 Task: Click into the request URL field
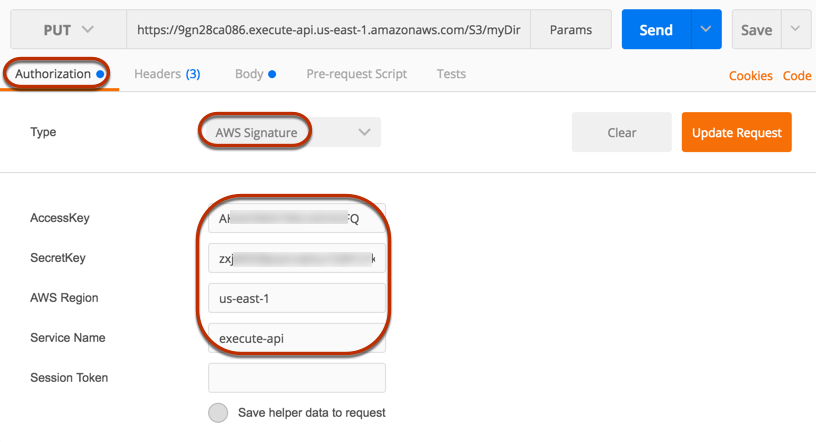pyautogui.click(x=328, y=30)
